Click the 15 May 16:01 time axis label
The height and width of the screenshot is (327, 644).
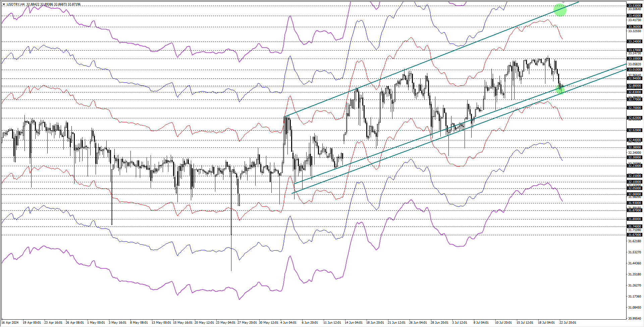pyautogui.click(x=182, y=323)
